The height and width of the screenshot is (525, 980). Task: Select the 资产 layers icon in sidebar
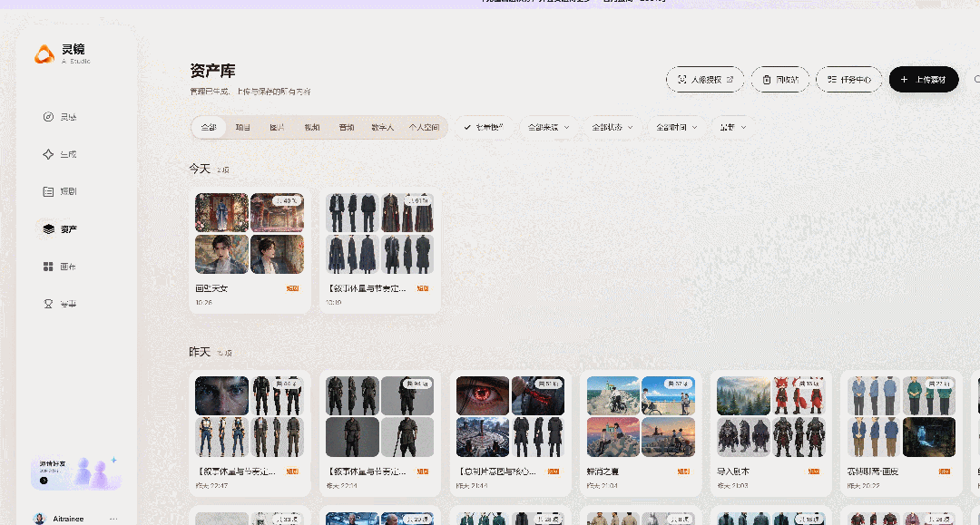[x=48, y=229]
